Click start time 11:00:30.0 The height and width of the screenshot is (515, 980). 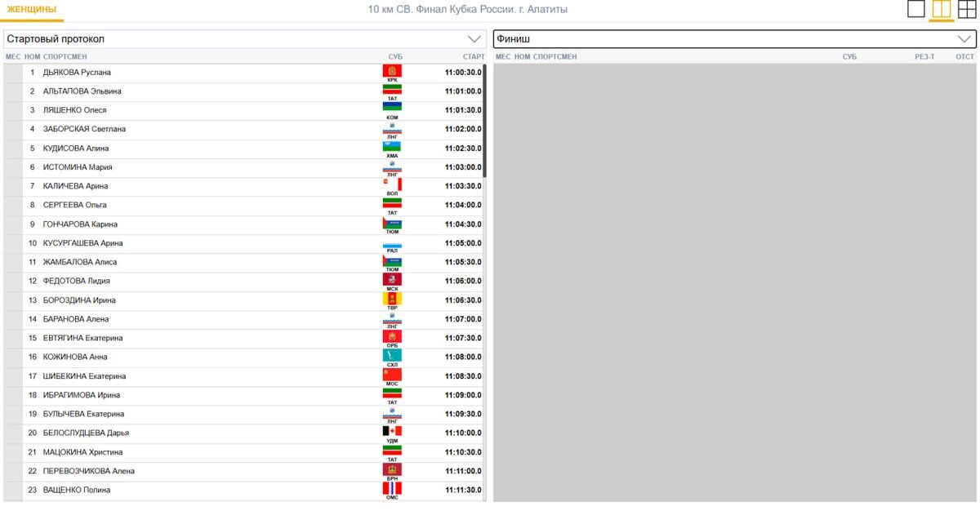click(463, 73)
